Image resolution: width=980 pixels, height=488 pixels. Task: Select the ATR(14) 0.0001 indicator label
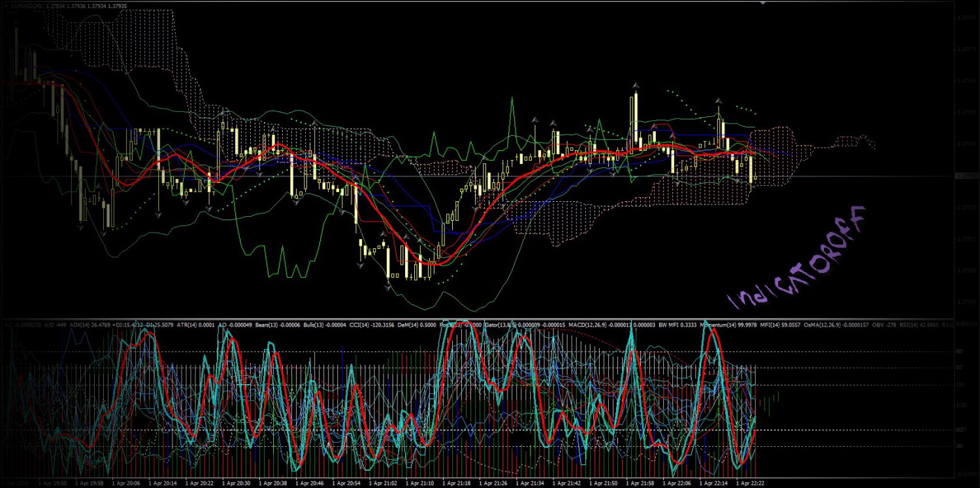click(x=195, y=325)
